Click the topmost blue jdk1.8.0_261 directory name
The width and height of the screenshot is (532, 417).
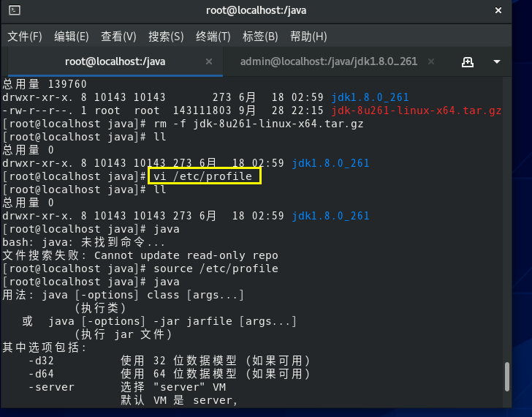[x=370, y=97]
